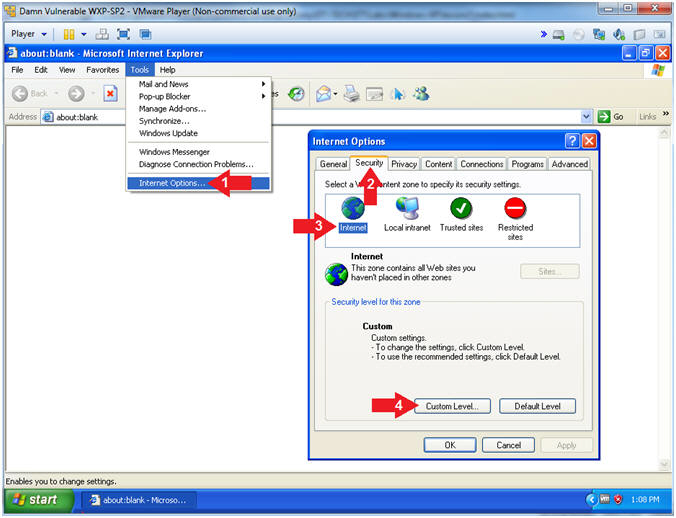Switch to the General tab

tap(333, 164)
